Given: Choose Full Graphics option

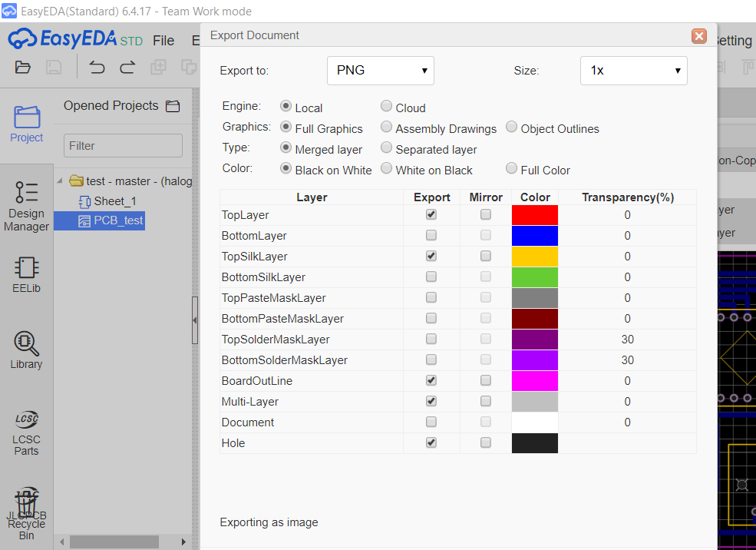Looking at the screenshot, I should [x=286, y=127].
